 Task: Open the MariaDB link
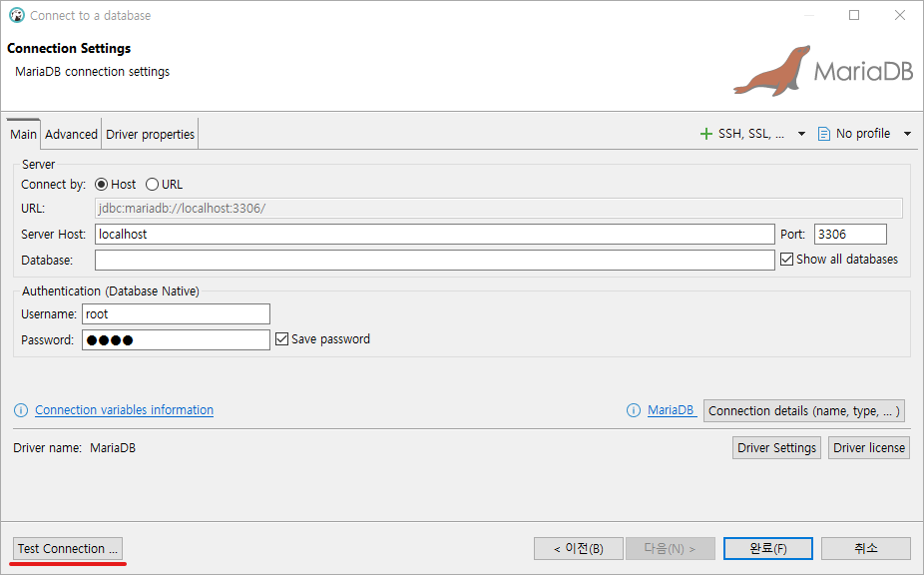pos(671,410)
